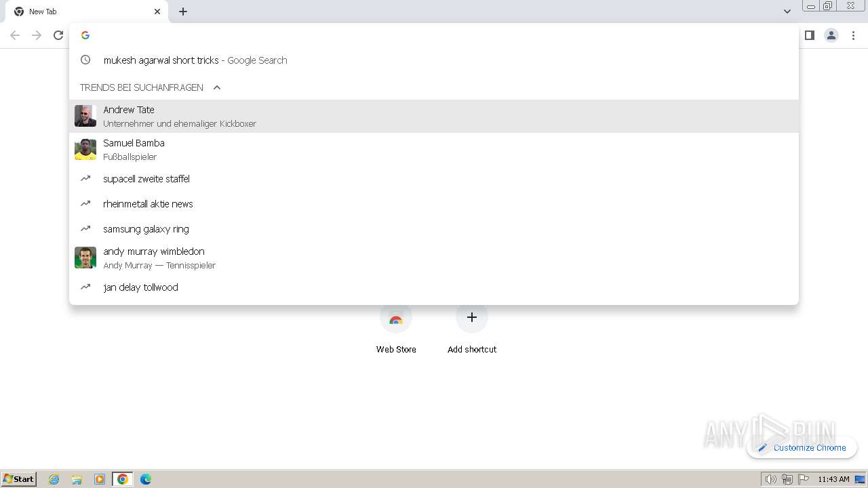Open the Windows Start menu
The image size is (868, 488).
19,479
